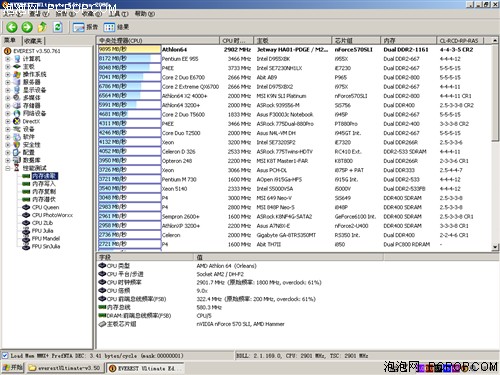Open the 文件(F) menu

pos(12,14)
